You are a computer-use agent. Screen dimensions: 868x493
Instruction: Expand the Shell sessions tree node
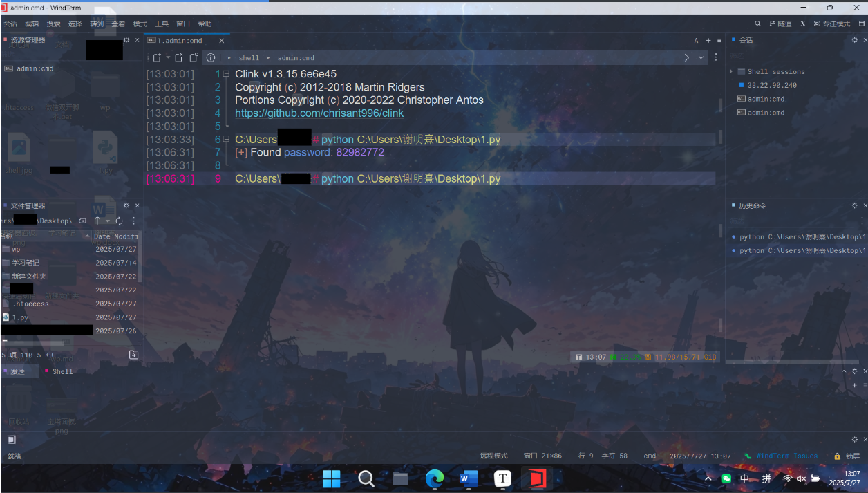click(x=731, y=71)
